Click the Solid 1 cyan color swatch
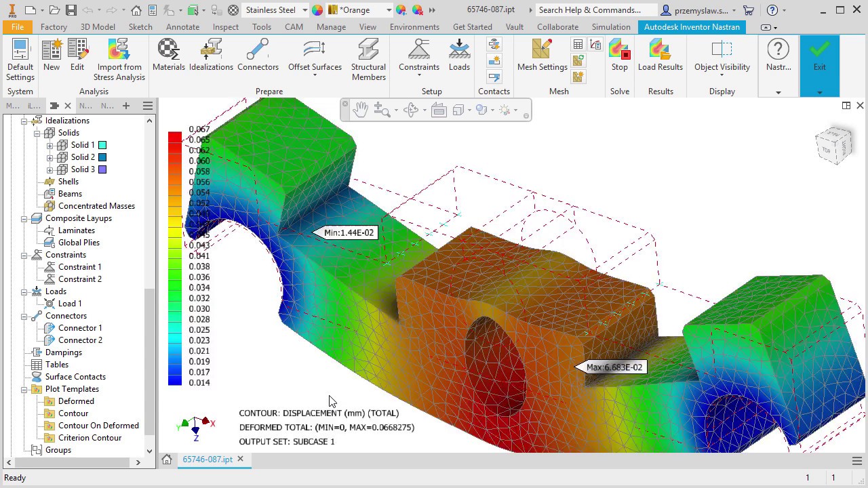This screenshot has height=488, width=868. pyautogui.click(x=102, y=145)
